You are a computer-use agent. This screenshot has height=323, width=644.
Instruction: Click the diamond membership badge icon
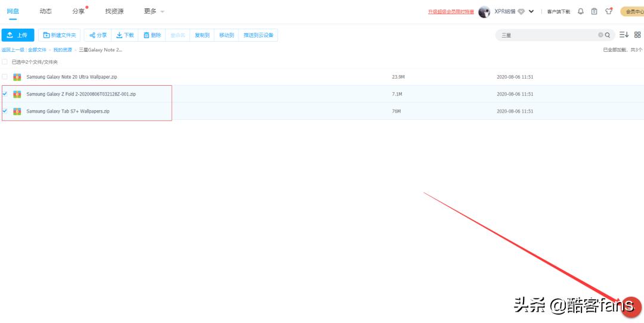(521, 11)
